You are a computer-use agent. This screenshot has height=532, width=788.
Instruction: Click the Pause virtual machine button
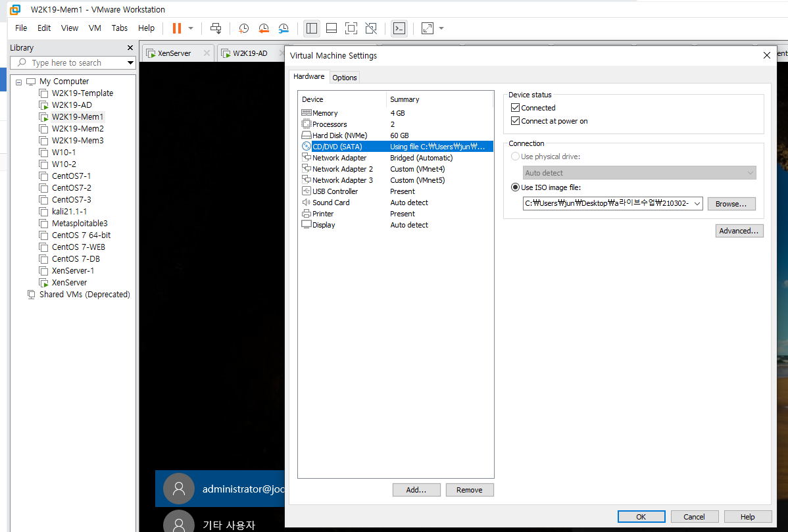pyautogui.click(x=176, y=28)
